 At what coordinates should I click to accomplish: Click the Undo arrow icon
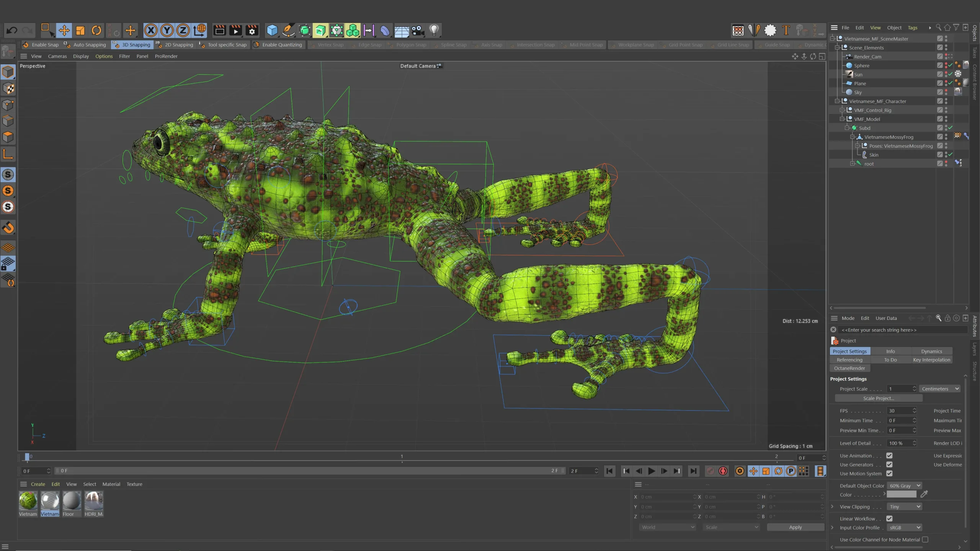(12, 30)
